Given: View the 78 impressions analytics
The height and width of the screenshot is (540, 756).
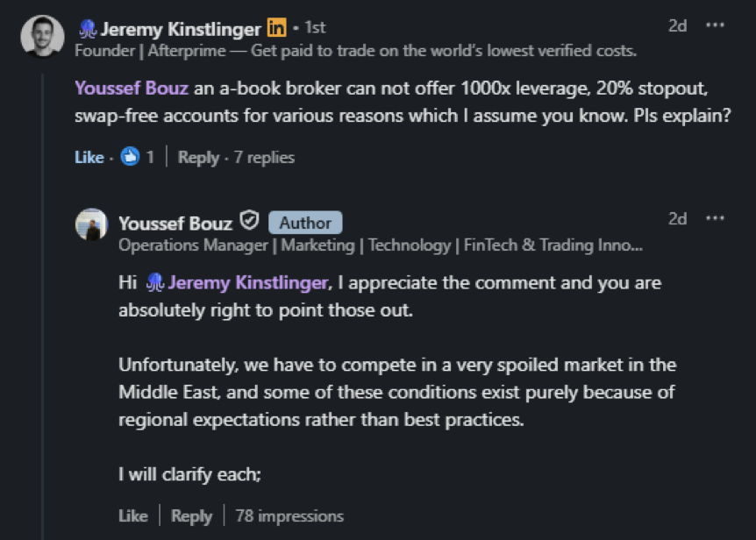Looking at the screenshot, I should click(x=290, y=516).
